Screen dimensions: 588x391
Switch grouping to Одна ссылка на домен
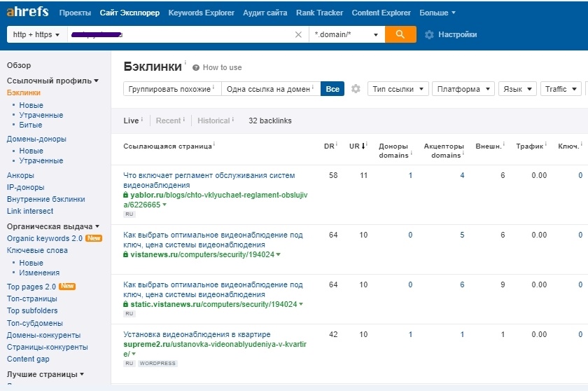(270, 89)
